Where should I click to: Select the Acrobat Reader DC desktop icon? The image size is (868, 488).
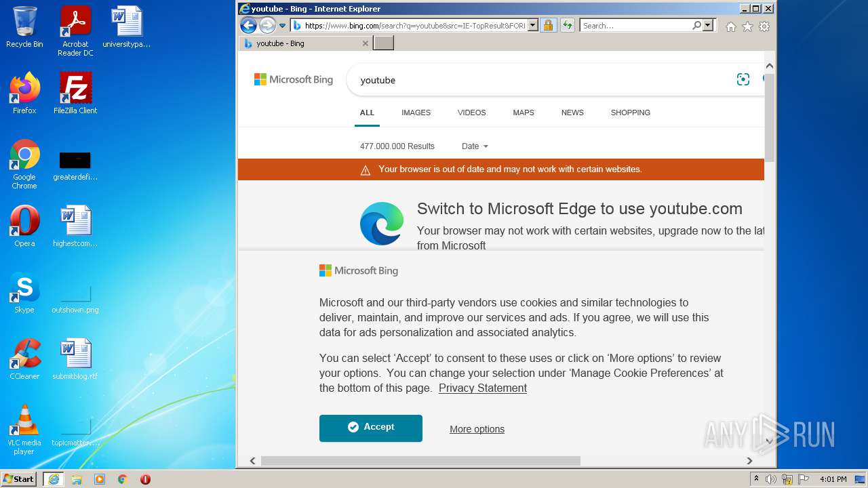(x=75, y=31)
